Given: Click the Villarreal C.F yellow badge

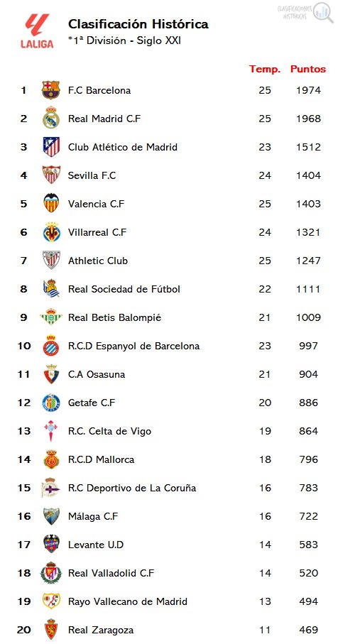Looking at the screenshot, I should tap(51, 232).
